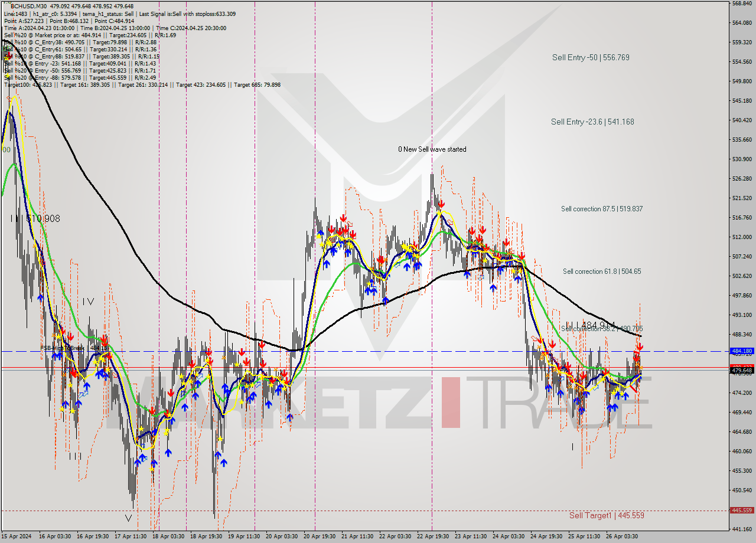Select the 'Sell correction 38.2 | 490.705' label
The height and width of the screenshot is (543, 756).
[602, 329]
